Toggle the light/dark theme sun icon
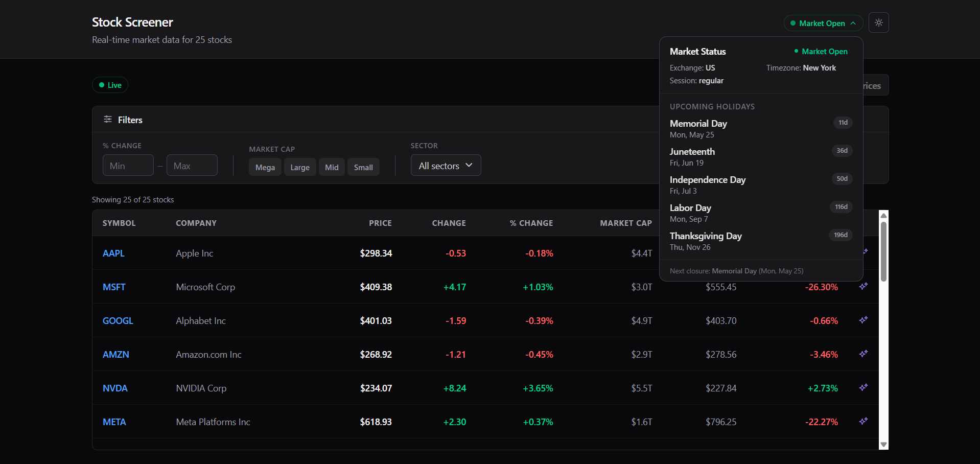 [x=878, y=22]
